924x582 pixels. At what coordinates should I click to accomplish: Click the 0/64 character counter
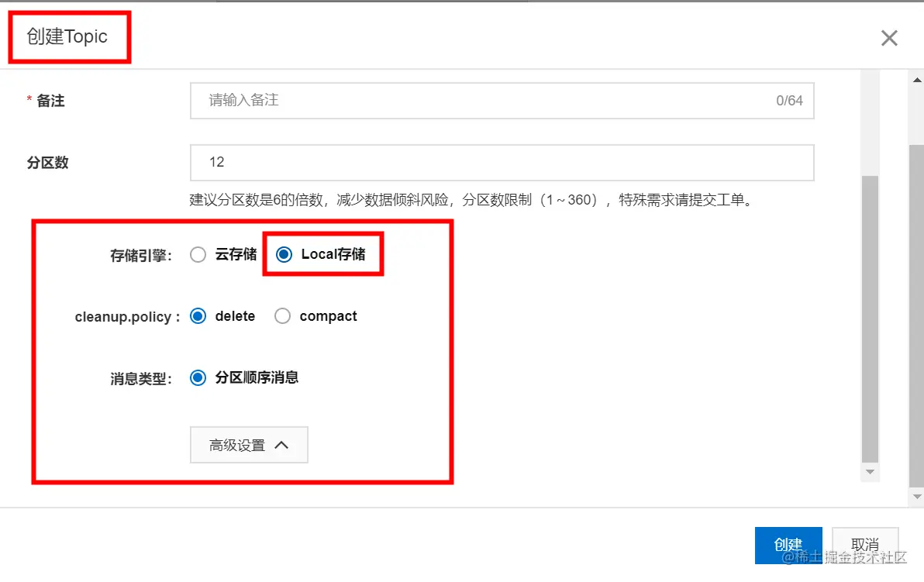click(789, 101)
